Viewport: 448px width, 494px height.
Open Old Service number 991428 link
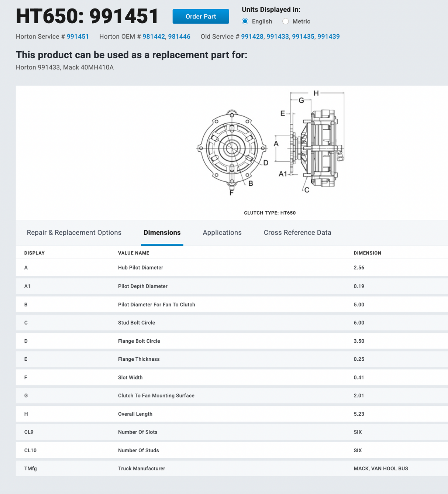[x=252, y=37]
